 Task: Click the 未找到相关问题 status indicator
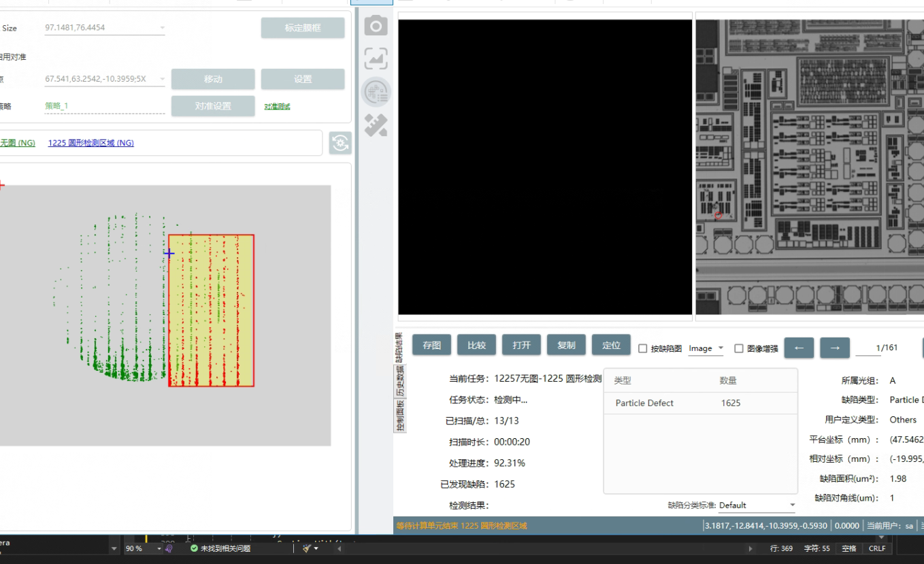(220, 548)
